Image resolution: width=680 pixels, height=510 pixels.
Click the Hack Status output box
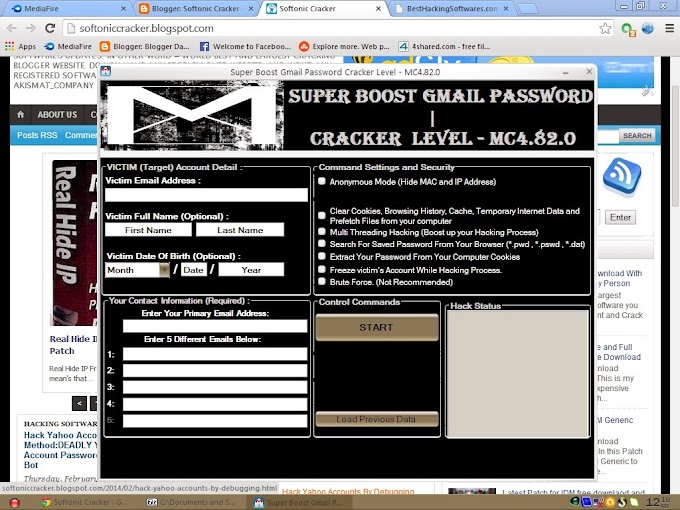(x=518, y=373)
